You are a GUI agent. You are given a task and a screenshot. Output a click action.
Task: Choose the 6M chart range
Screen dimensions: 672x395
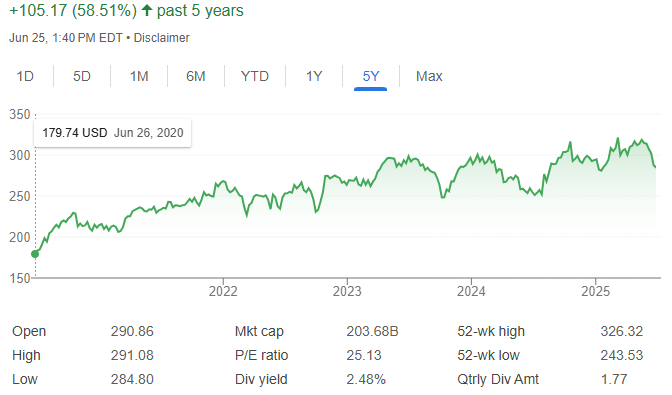coord(195,76)
